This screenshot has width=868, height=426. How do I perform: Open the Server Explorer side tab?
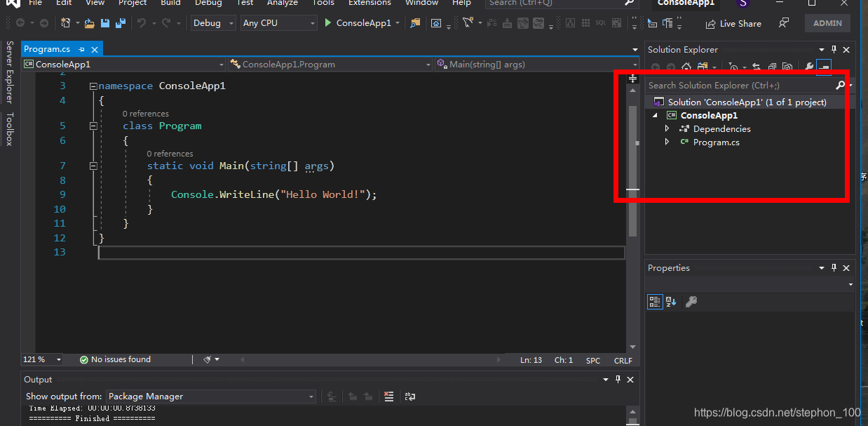click(9, 71)
